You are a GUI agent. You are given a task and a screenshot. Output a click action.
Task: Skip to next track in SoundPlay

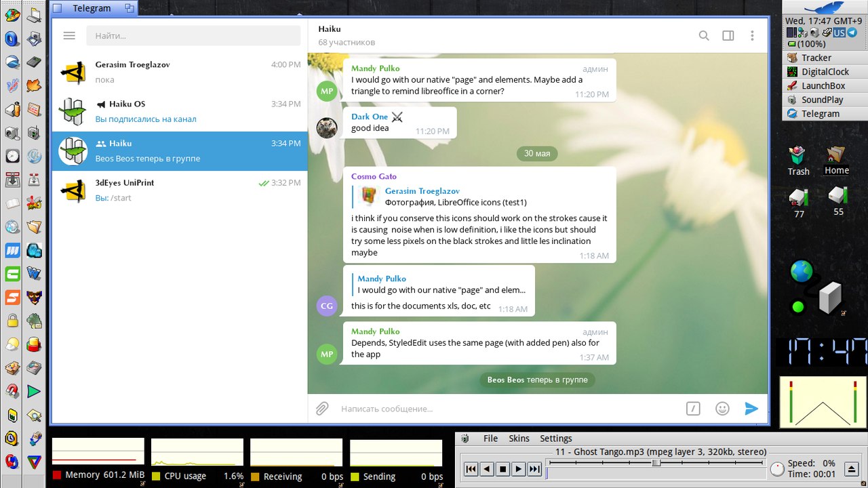[x=534, y=468]
